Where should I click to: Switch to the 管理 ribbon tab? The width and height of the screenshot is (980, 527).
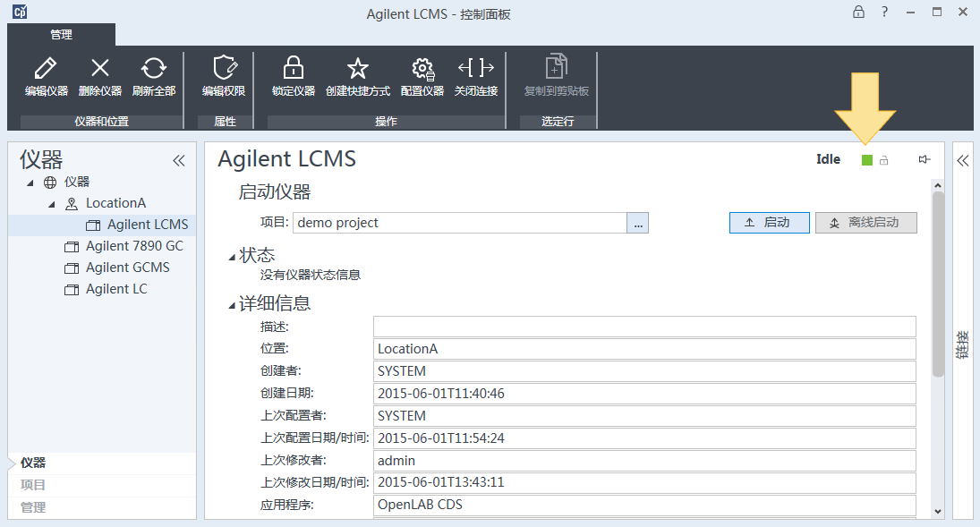(61, 34)
